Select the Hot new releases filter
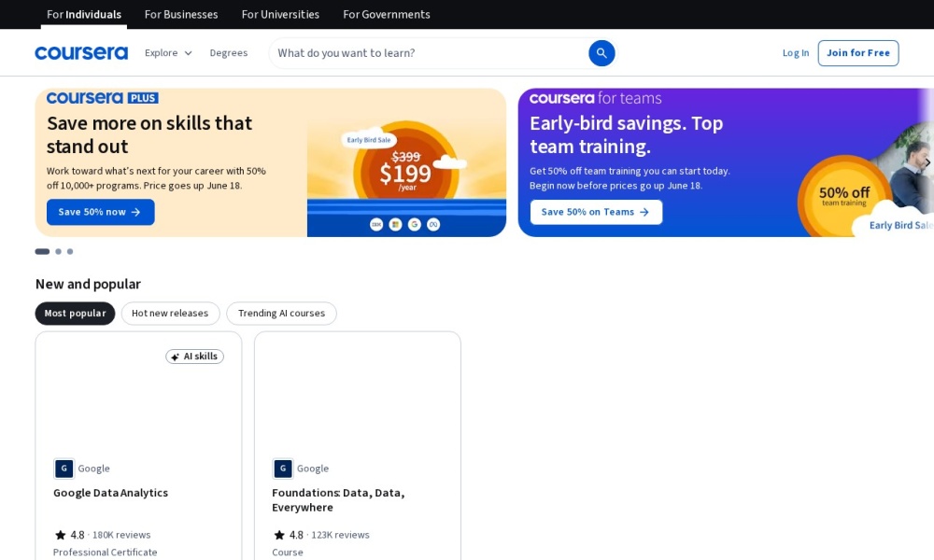Image resolution: width=934 pixels, height=560 pixels. (170, 313)
